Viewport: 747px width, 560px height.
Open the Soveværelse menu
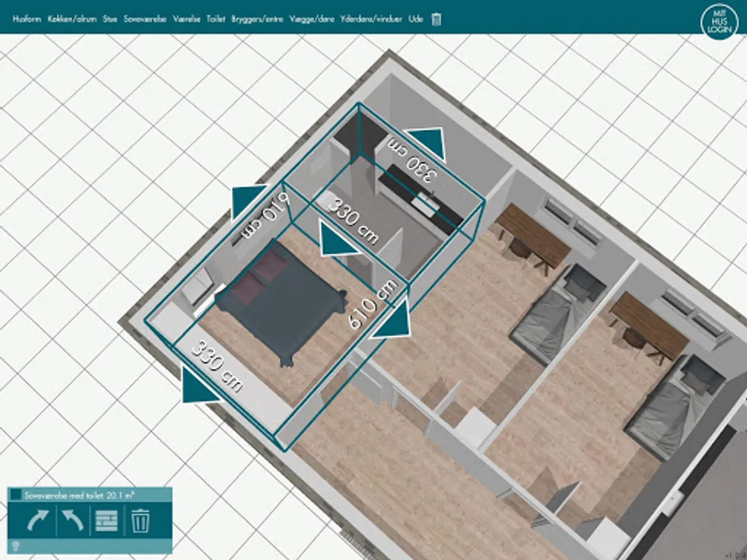pos(144,19)
